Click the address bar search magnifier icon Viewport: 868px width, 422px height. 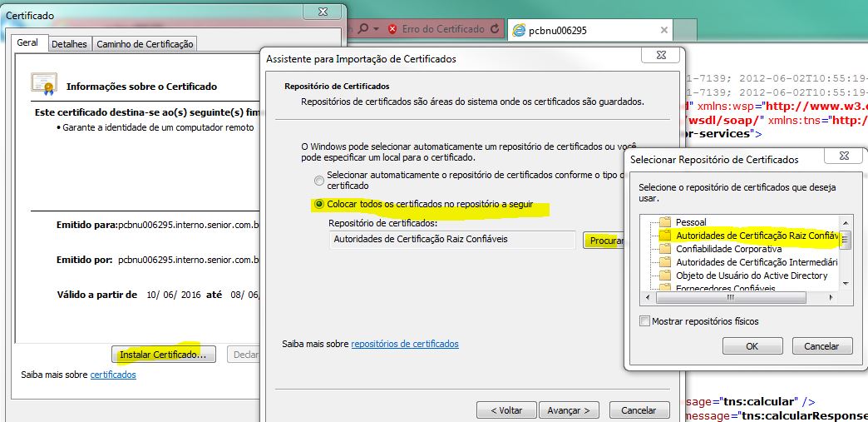click(x=363, y=29)
